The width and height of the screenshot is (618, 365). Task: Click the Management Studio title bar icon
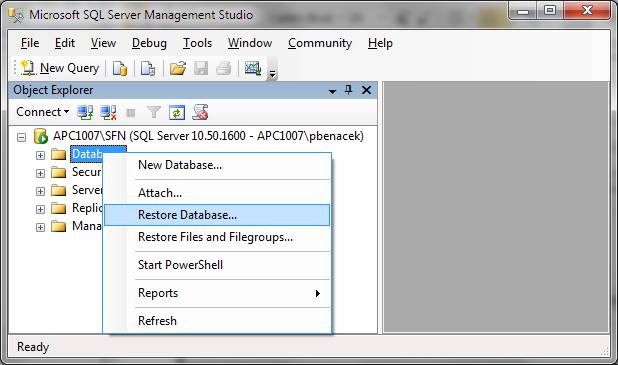point(16,15)
